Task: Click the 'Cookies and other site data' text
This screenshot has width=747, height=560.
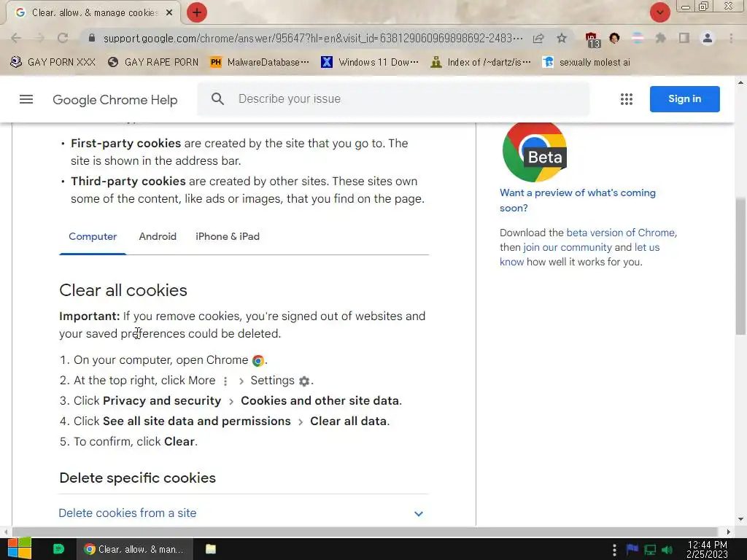Action: 320,401
